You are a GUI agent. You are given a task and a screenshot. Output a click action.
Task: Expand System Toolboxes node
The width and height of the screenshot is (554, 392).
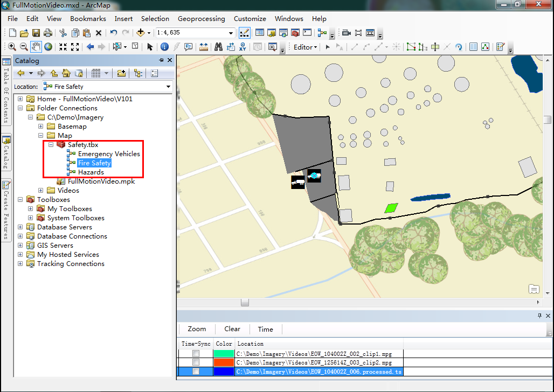(30, 218)
